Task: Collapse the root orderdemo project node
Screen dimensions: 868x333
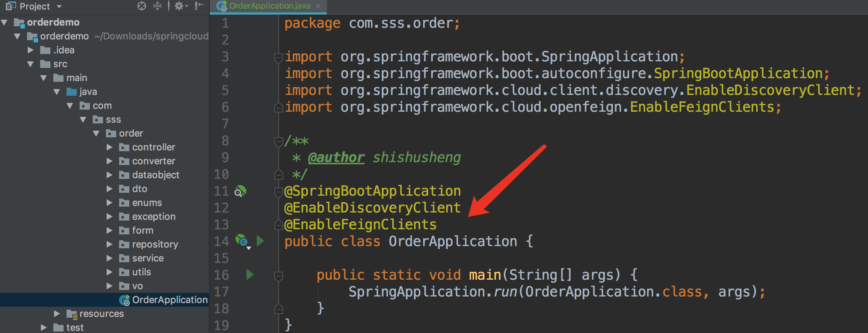Action: click(5, 22)
